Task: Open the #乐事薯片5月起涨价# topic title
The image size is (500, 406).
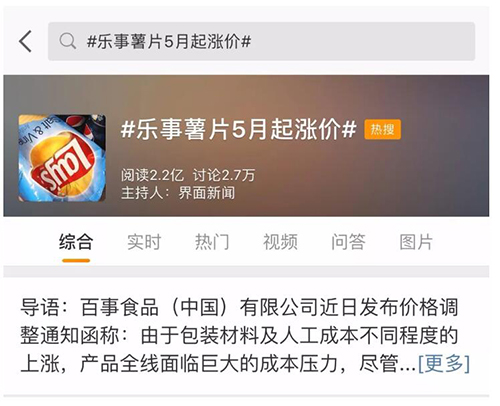Action: point(238,129)
